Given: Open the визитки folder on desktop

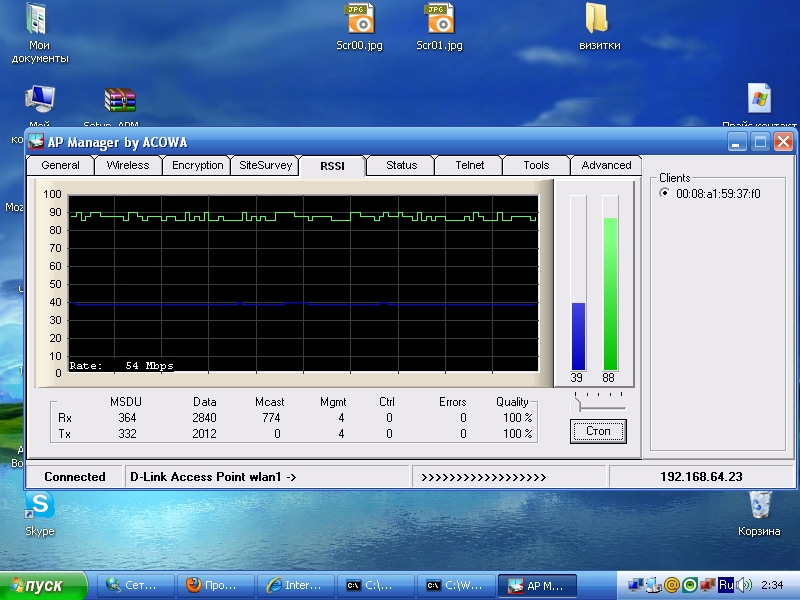Looking at the screenshot, I should click(x=598, y=19).
